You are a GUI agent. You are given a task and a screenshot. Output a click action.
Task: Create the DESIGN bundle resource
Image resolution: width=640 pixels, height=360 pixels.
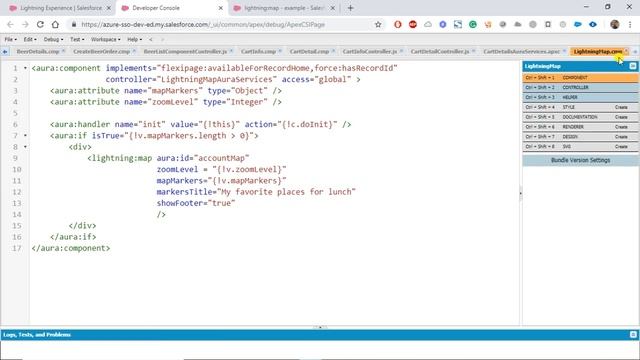pyautogui.click(x=621, y=137)
